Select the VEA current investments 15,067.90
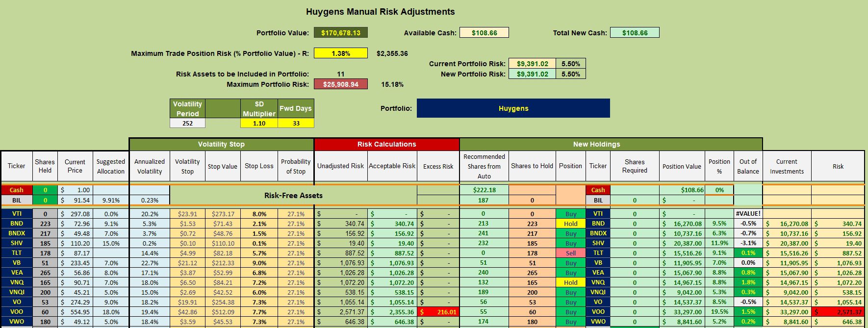 (x=787, y=273)
